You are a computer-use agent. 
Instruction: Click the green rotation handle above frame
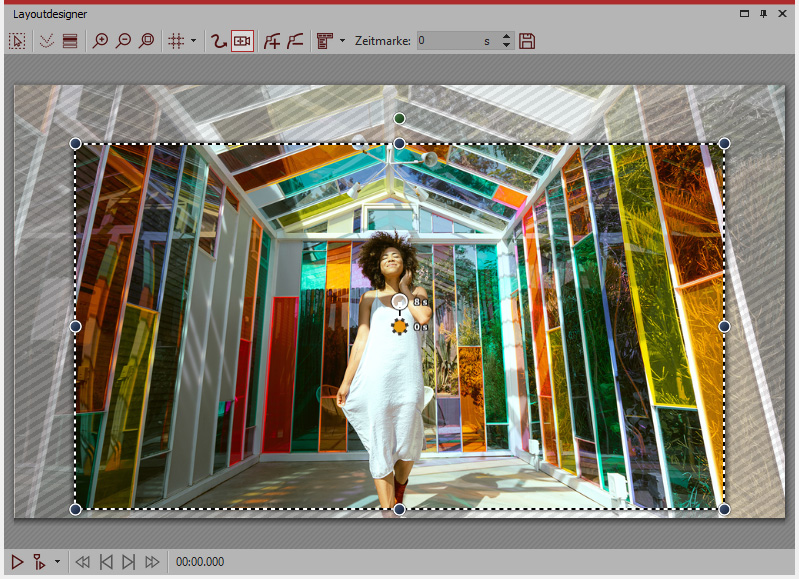click(x=399, y=119)
